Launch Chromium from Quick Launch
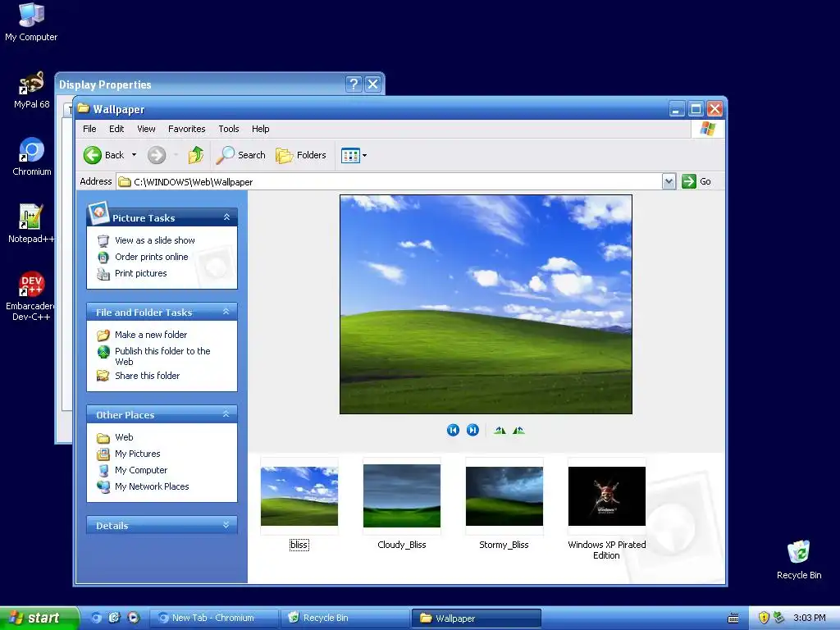This screenshot has width=840, height=630. 96,619
